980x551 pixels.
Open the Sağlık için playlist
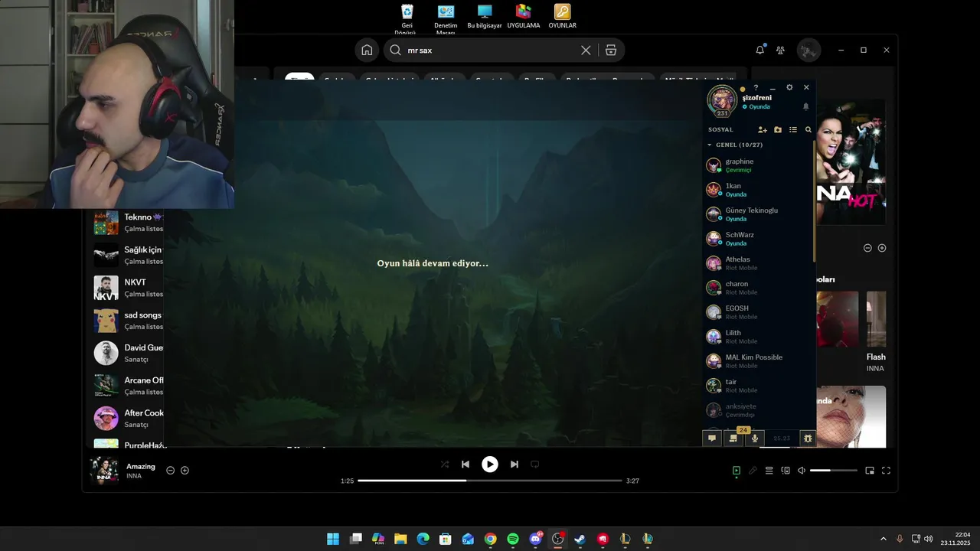point(129,256)
